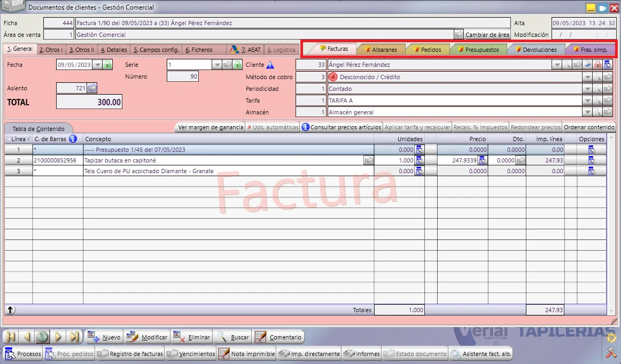Click Ver margen de ganancia button
This screenshot has width=621, height=364.
coord(211,127)
